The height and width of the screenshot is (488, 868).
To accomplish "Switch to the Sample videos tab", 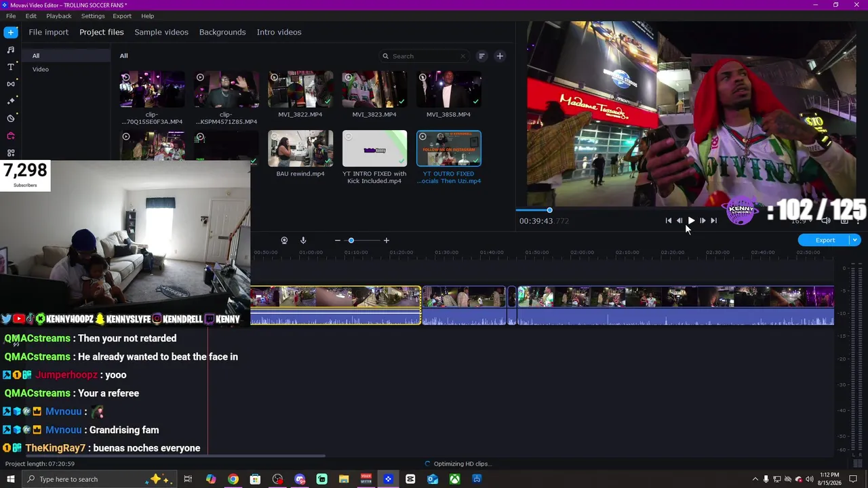I will pyautogui.click(x=161, y=32).
